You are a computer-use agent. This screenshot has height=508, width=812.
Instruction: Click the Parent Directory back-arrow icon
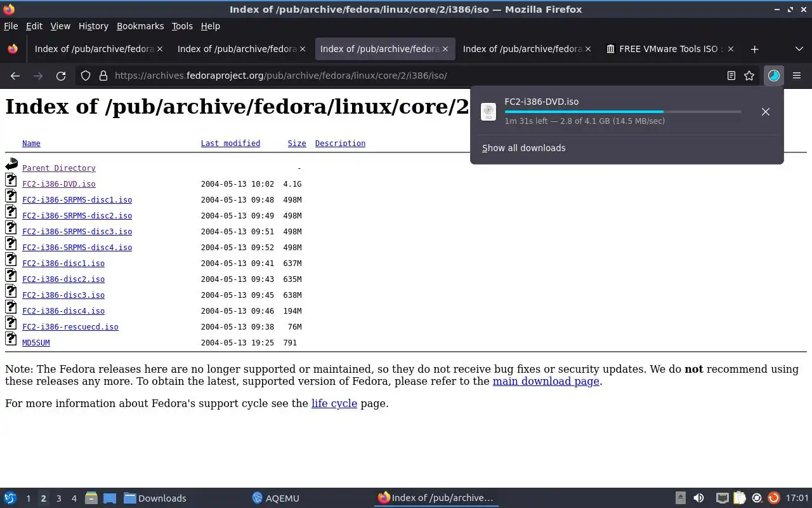tap(11, 164)
